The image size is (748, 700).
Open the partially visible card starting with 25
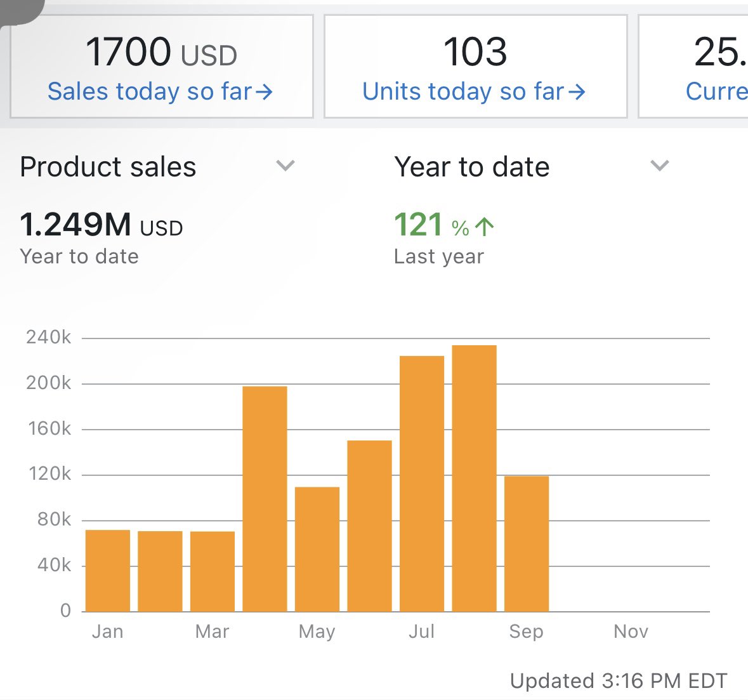click(x=693, y=67)
